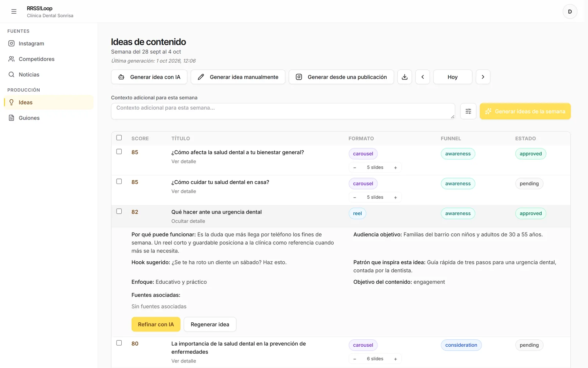Open the user avatar D
Viewport: 588px width, 368px height.
click(570, 11)
